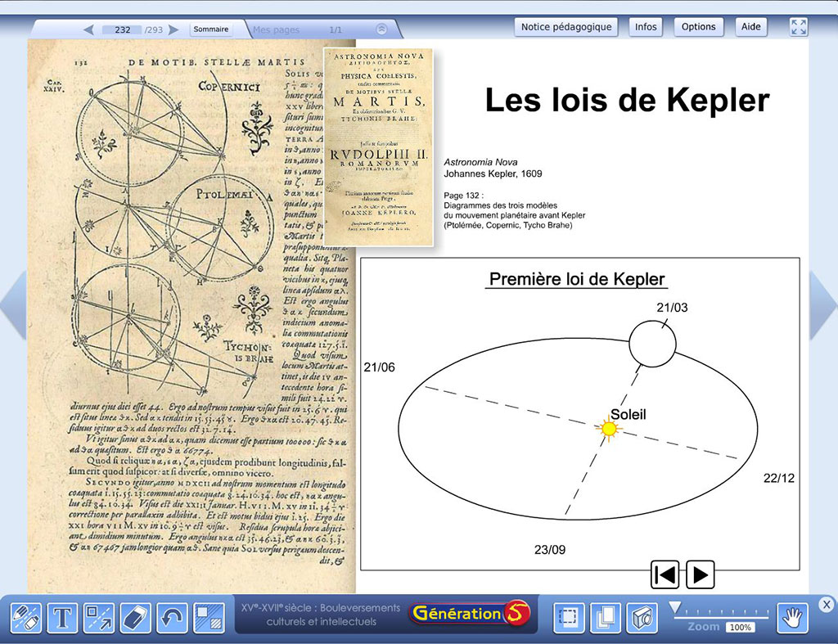Open the Mes pages tab
This screenshot has height=644, width=838.
(277, 30)
